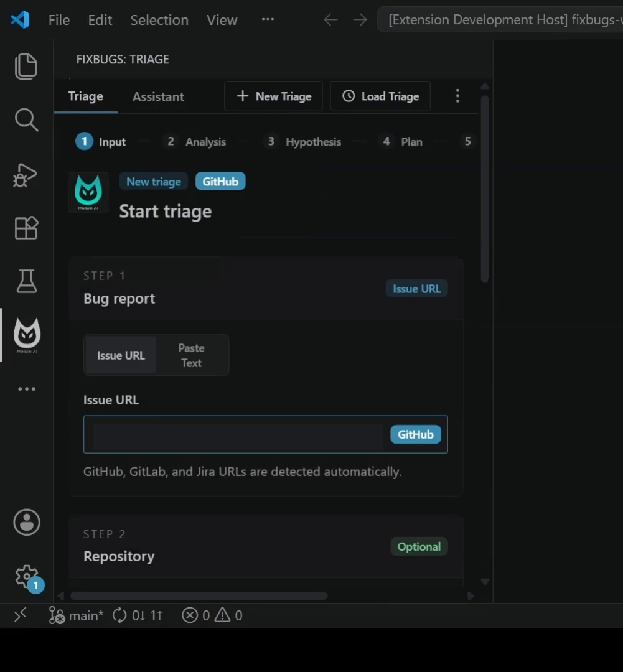Viewport: 623px width, 672px height.
Task: Click the New triage badge
Action: click(x=154, y=182)
